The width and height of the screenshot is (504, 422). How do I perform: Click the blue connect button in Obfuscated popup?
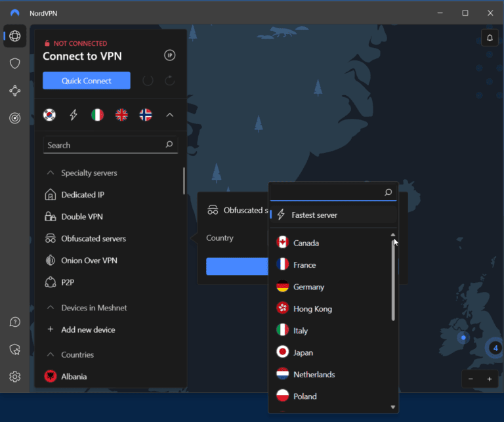[x=237, y=266]
